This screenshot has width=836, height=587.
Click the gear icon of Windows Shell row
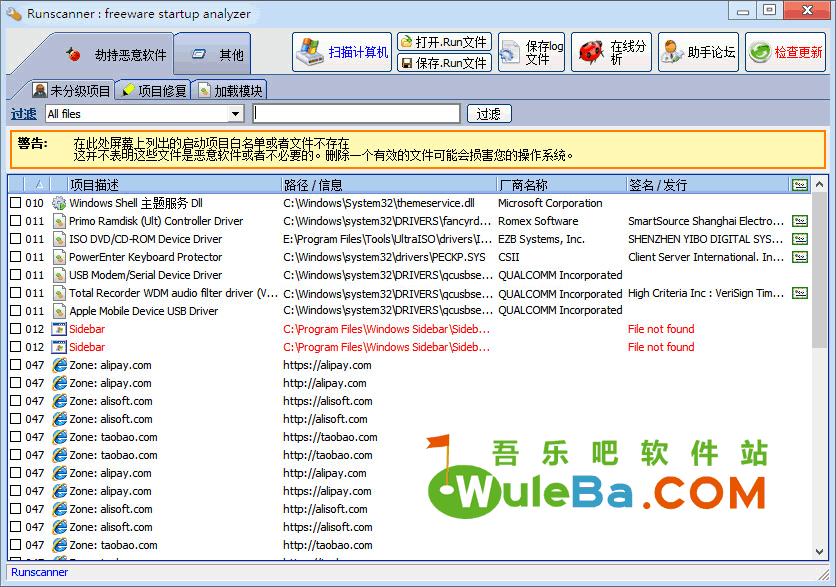[x=59, y=203]
